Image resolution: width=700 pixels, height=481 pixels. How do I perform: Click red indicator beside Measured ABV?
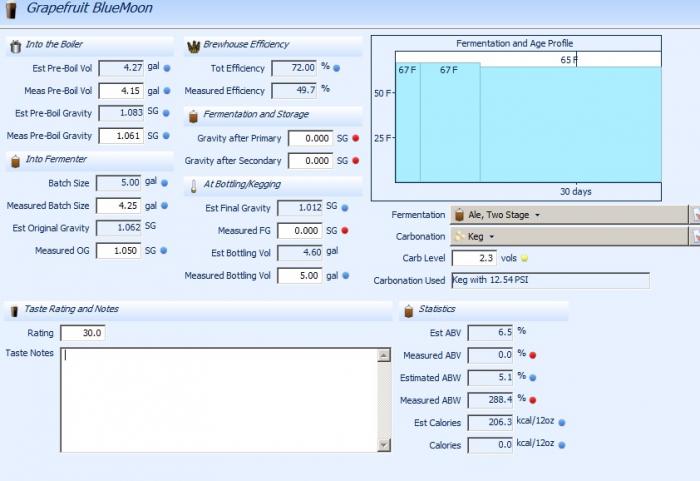click(x=533, y=356)
